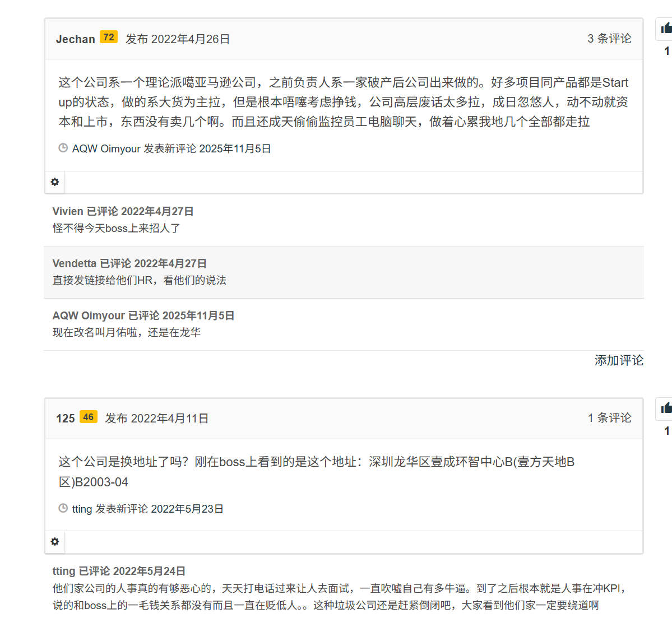672x618 pixels.
Task: Open gear settings on Jechan's post
Action: pyautogui.click(x=55, y=182)
